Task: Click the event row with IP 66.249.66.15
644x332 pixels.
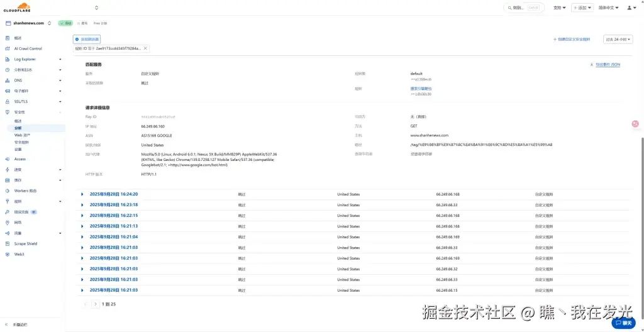Action: click(x=352, y=290)
